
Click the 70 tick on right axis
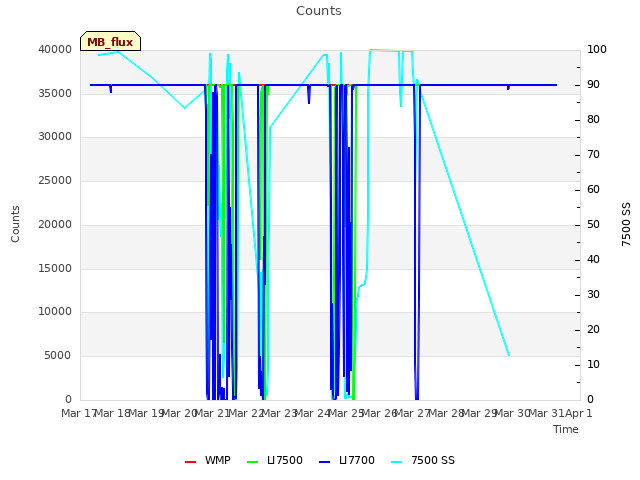click(x=593, y=154)
